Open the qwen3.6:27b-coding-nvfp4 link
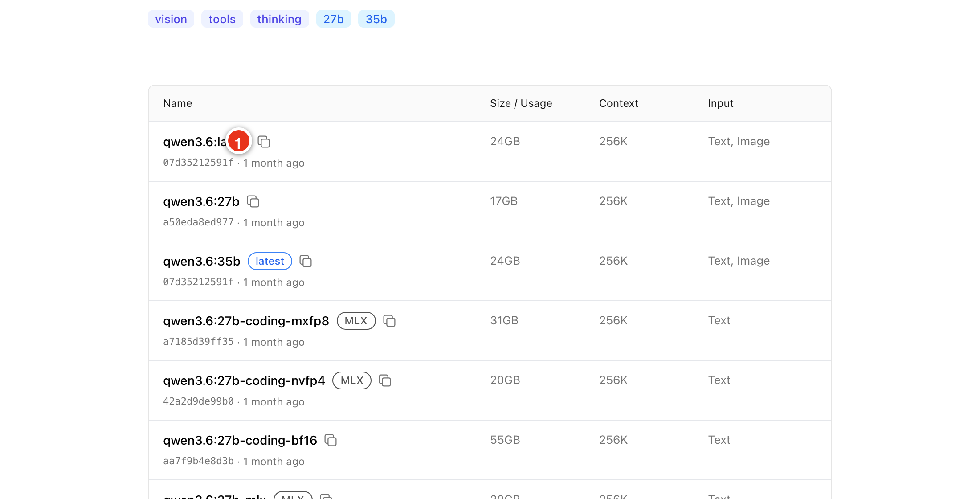 click(x=244, y=380)
